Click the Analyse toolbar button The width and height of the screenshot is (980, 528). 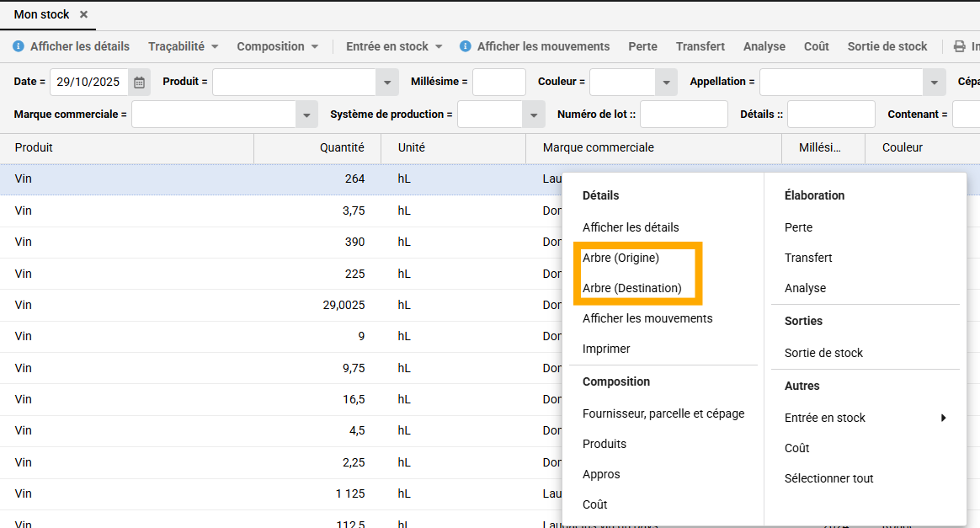click(764, 46)
